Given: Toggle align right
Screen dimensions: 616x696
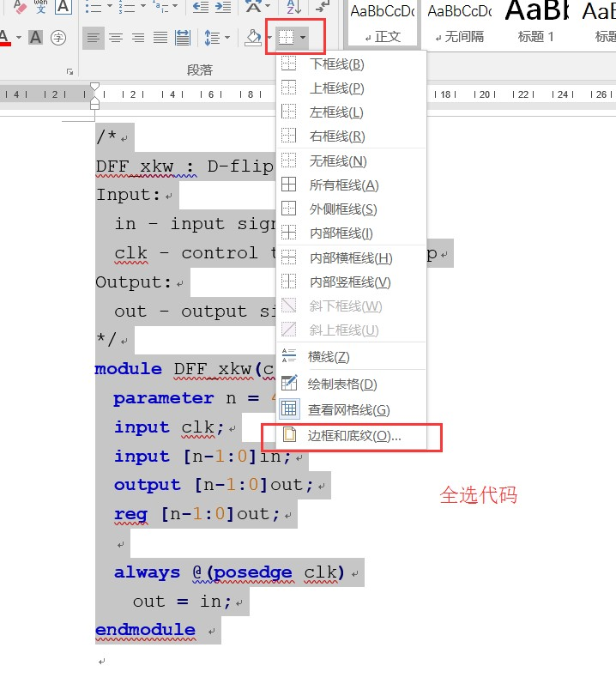Looking at the screenshot, I should coord(138,38).
